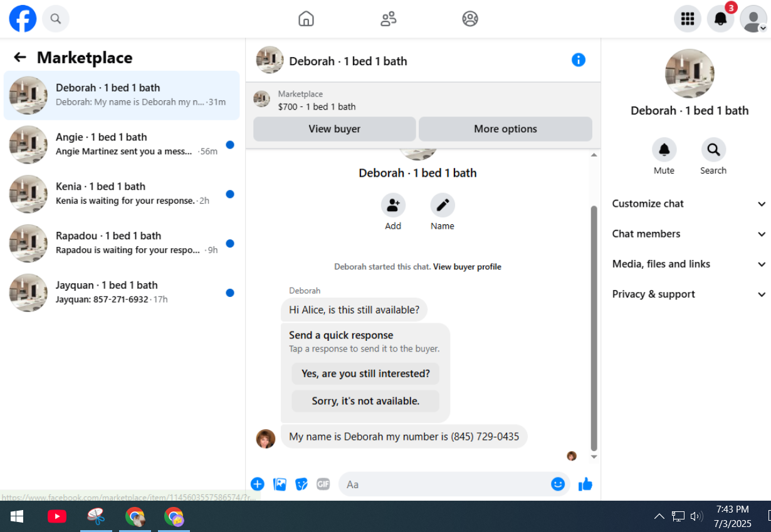Screen dimensions: 771x532
Task: Open the Rapadou · 1 bed 1 bath conversation
Action: click(122, 243)
